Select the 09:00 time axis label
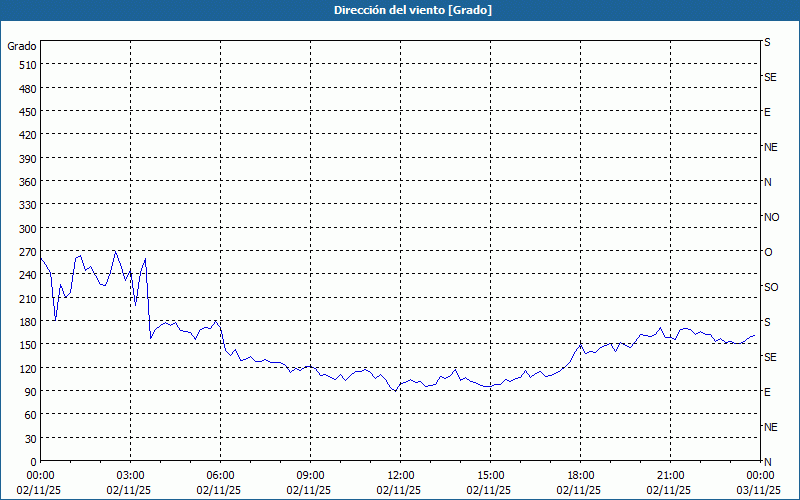Viewport: 800px width, 500px height. click(310, 475)
